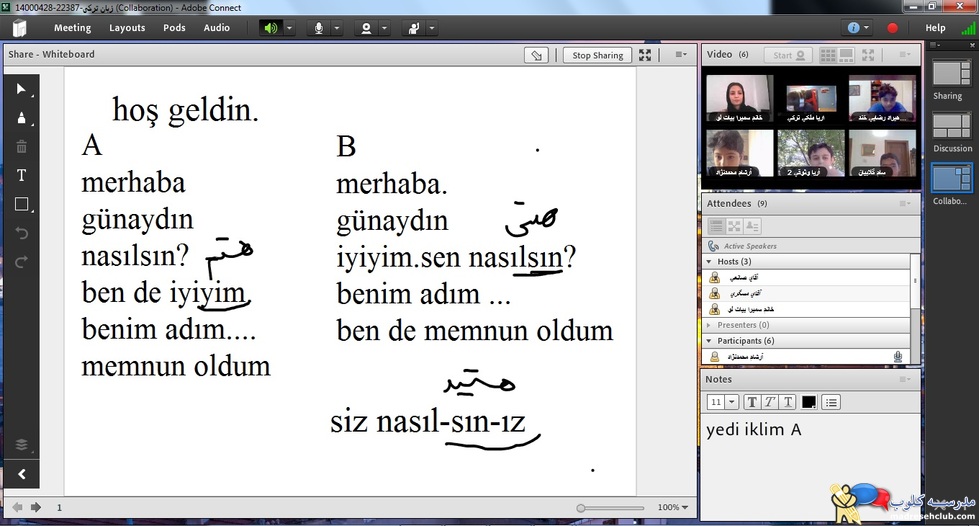Select Attendees status view

(752, 226)
